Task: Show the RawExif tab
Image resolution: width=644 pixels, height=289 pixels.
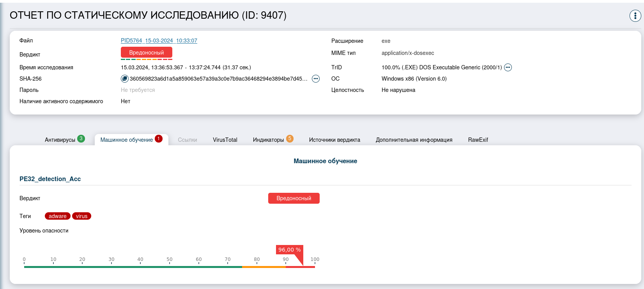Action: click(478, 140)
